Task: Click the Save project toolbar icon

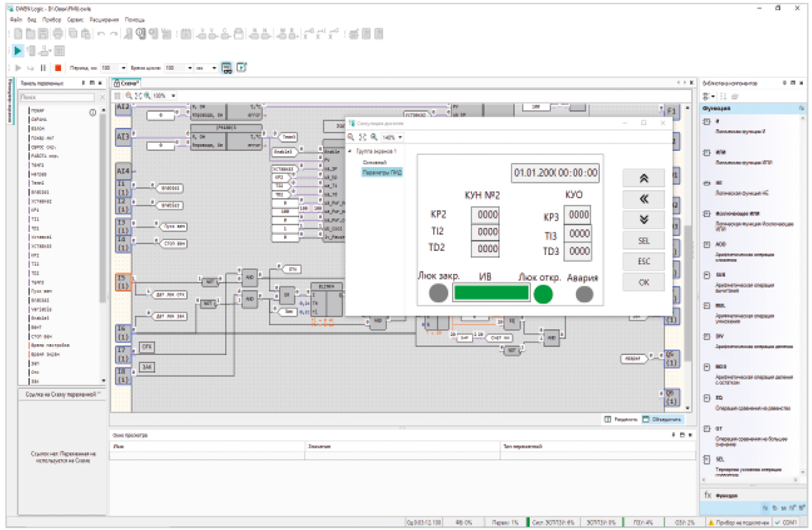Action: [43, 34]
